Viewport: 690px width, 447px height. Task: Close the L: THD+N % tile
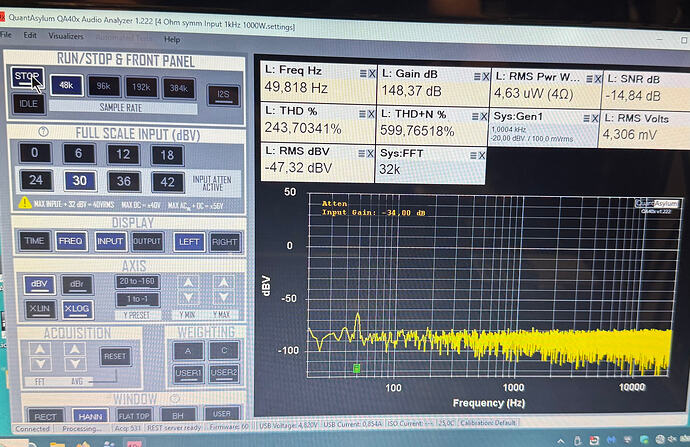484,117
